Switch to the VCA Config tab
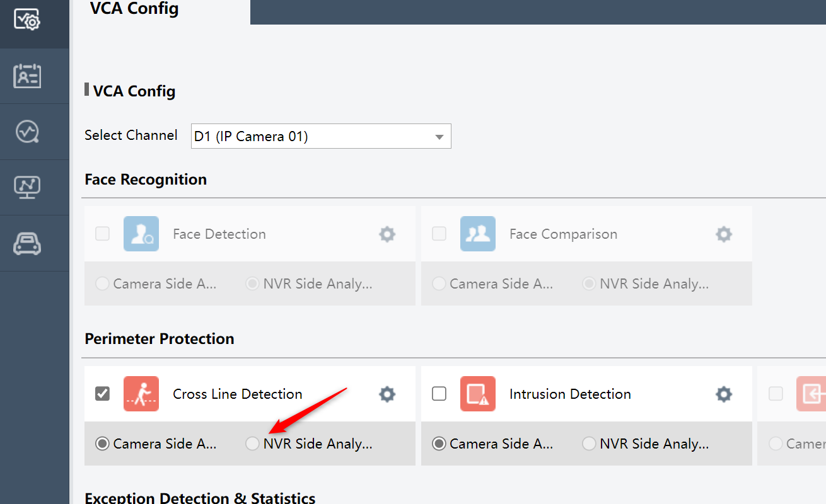This screenshot has width=826, height=504. point(134,9)
